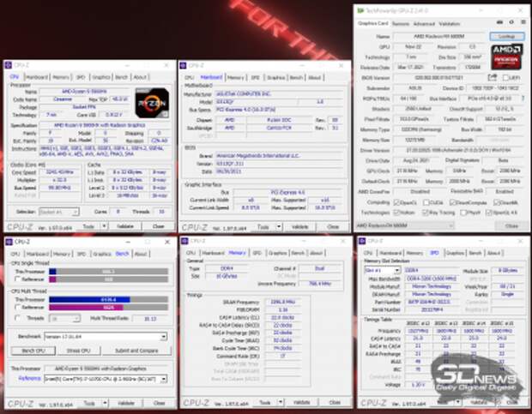This screenshot has height=414, width=532.
Task: Click the Multi Thread Ratio value field
Action: pyautogui.click(x=150, y=319)
